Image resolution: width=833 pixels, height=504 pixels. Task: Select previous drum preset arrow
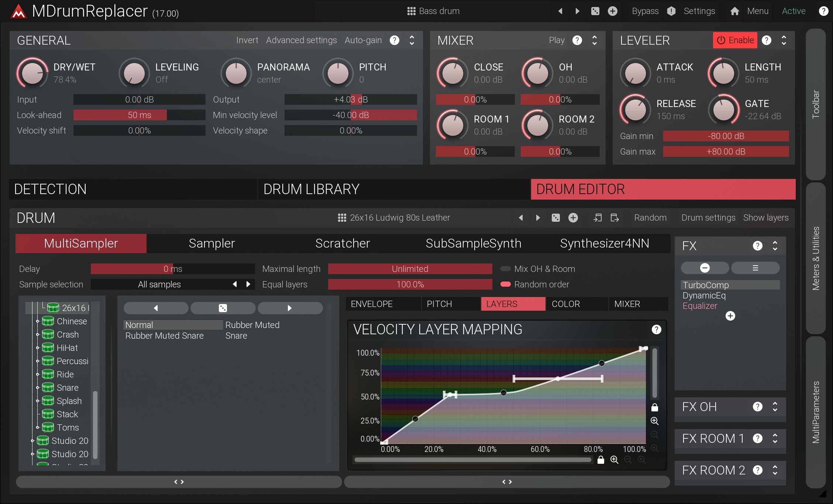(x=521, y=218)
